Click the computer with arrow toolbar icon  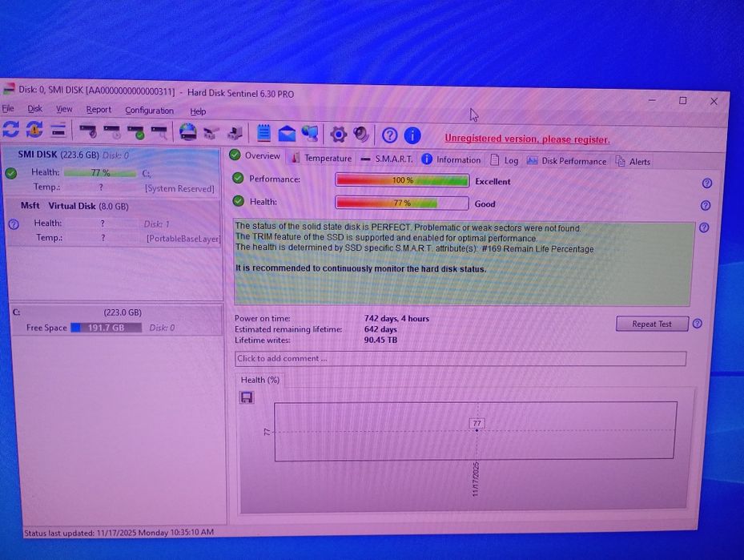click(x=235, y=133)
